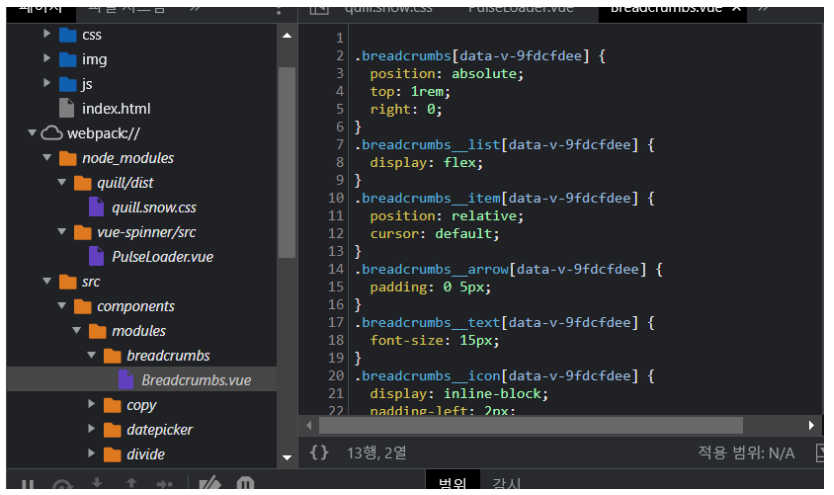
Task: Click the editor horizontal scrollbar thumb
Action: (x=531, y=425)
